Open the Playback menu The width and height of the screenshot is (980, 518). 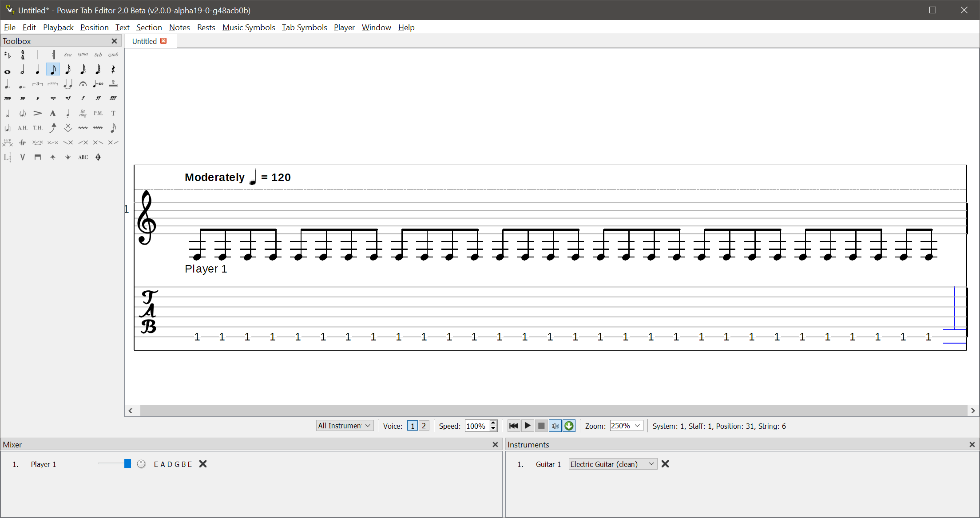point(58,28)
